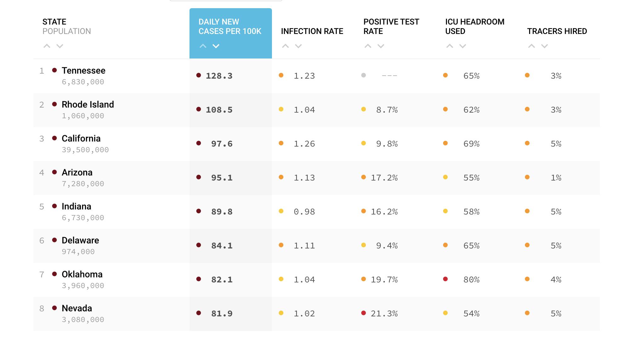Select the Daily New Cases Per 100K header
Viewport: 644px width, 339px height.
(x=230, y=26)
